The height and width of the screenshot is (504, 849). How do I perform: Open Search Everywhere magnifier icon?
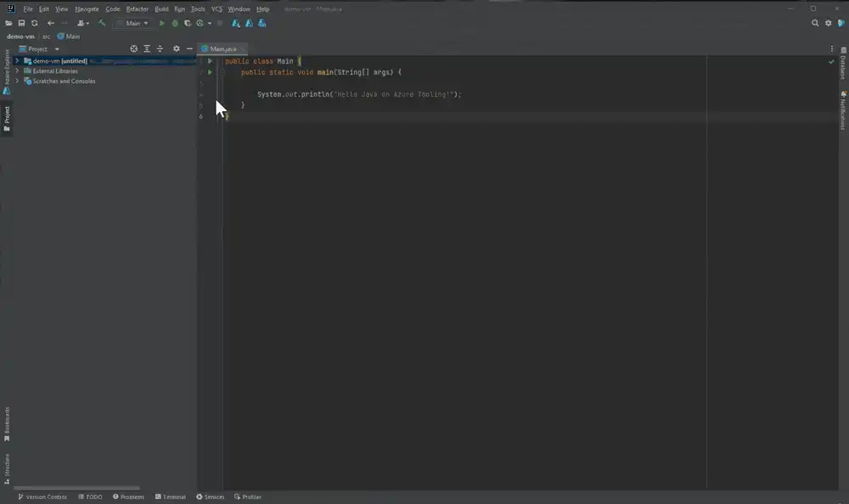(815, 23)
